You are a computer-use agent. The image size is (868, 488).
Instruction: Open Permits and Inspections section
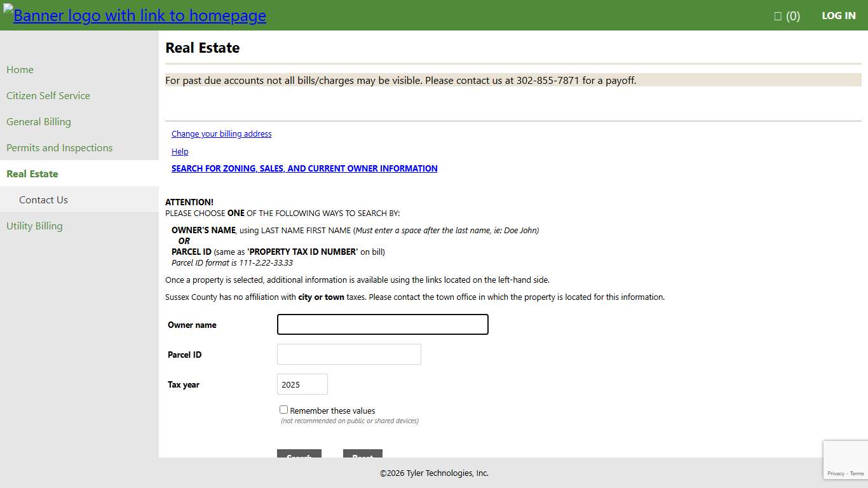coord(60,148)
